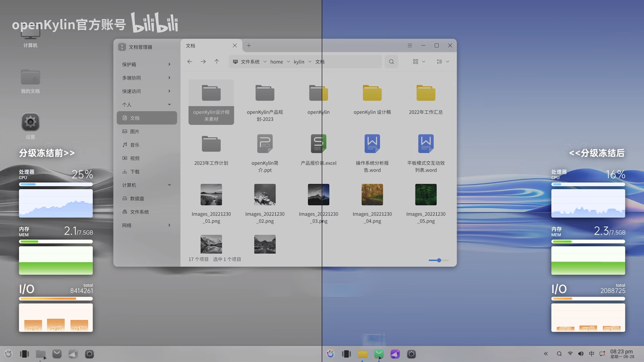The width and height of the screenshot is (644, 362).
Task: Open the file search magnifier
Action: click(x=391, y=62)
